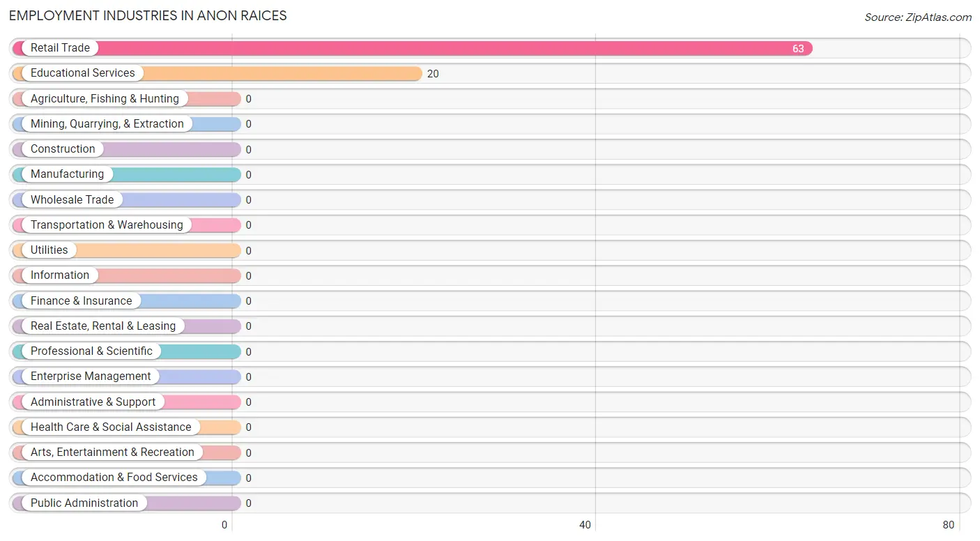Image resolution: width=980 pixels, height=541 pixels.
Task: Click the value 20 beside Educational Services
Action: [433, 74]
